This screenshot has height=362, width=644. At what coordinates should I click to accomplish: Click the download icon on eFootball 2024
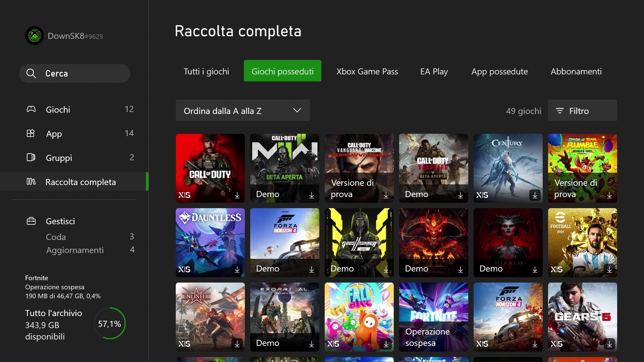point(609,269)
